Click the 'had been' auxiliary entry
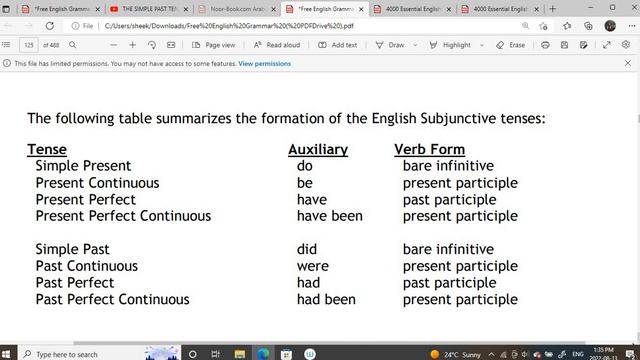 pos(326,299)
